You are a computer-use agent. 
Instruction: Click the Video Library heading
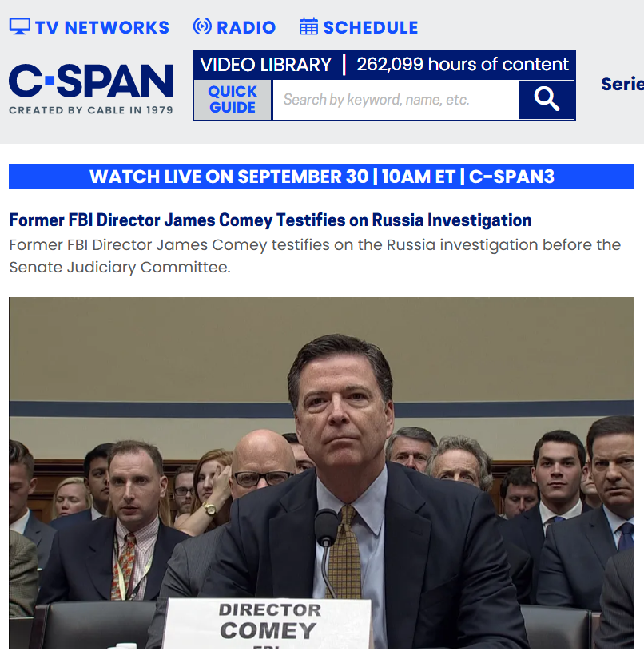pos(265,65)
